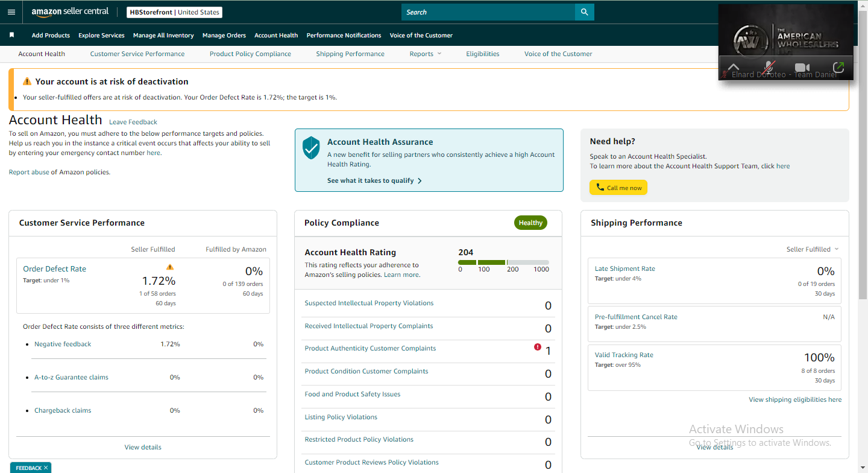This screenshot has height=473, width=868.
Task: Click View shipping eligibilities here link
Action: coord(795,399)
